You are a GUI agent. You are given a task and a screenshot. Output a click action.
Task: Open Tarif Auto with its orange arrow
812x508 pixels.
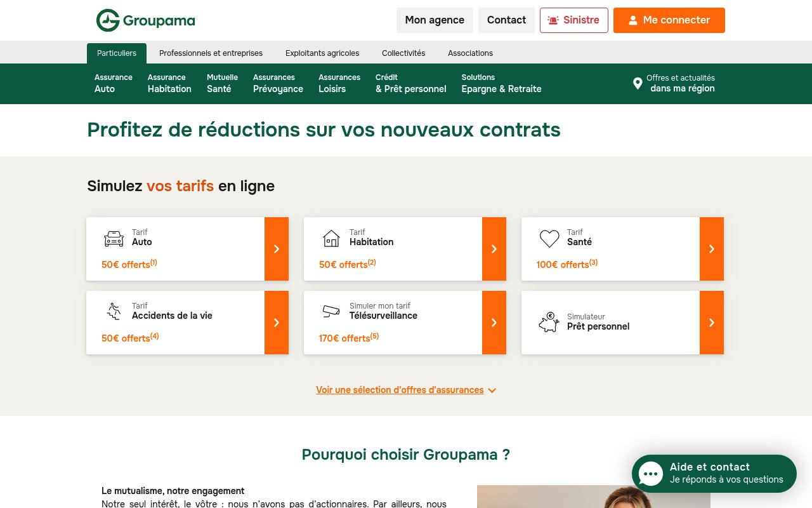coord(277,249)
